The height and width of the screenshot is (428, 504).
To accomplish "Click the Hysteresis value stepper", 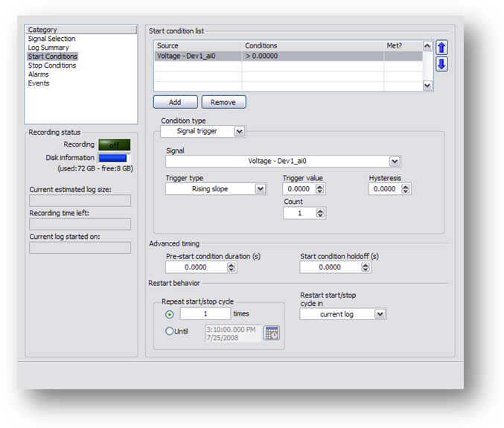I will (x=405, y=189).
